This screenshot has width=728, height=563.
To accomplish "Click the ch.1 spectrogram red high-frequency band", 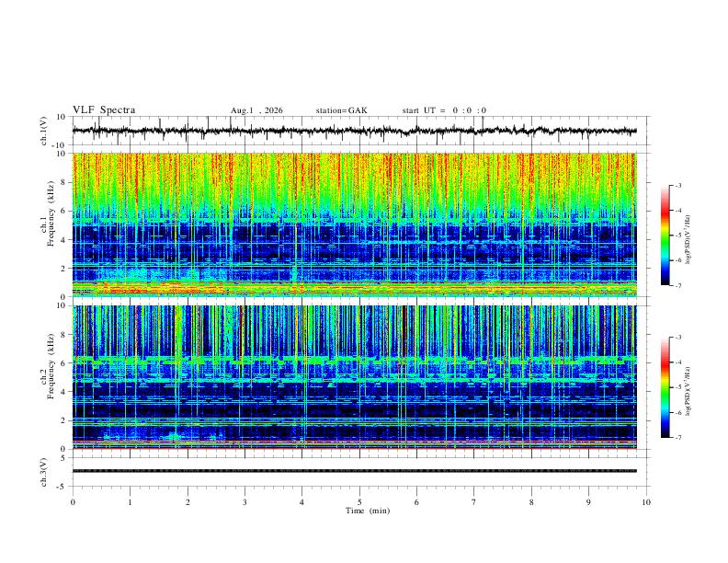I will tap(354, 174).
